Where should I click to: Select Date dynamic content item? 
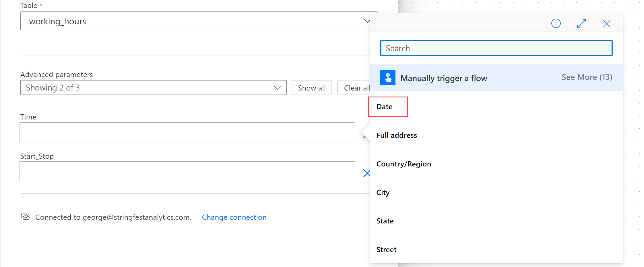(385, 107)
